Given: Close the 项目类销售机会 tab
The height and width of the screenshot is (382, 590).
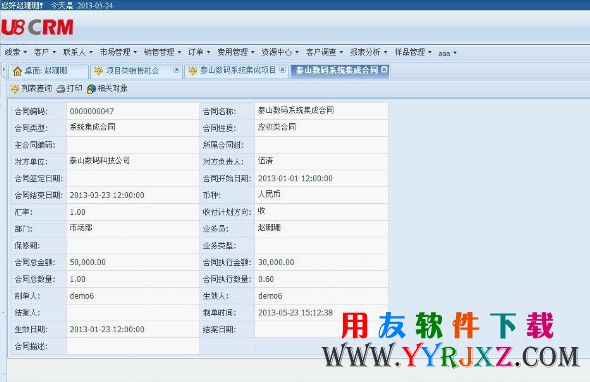Looking at the screenshot, I should click(176, 70).
